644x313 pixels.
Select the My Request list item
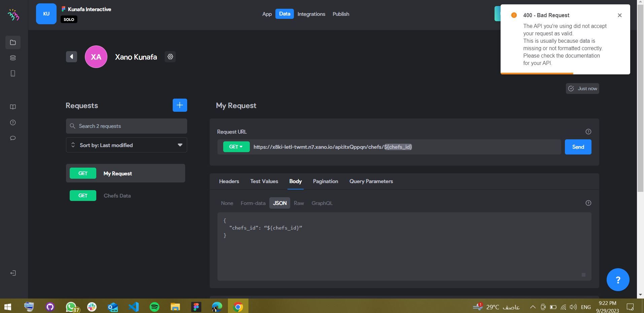126,173
